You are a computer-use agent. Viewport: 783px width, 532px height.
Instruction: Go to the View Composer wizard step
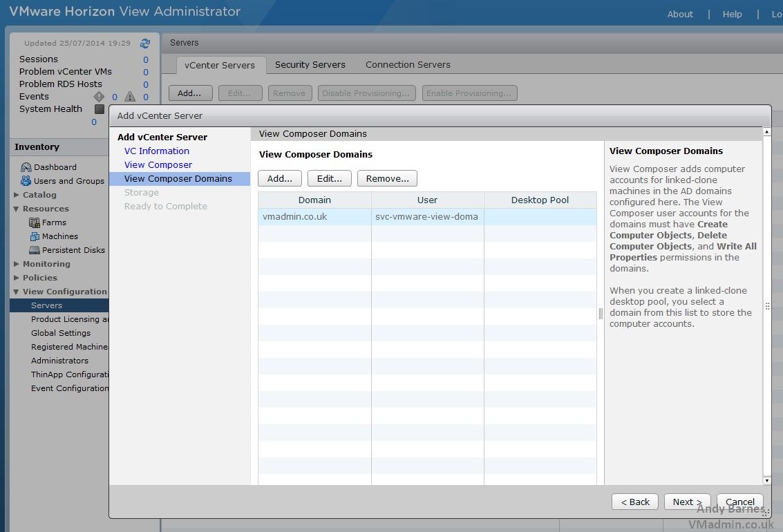158,164
